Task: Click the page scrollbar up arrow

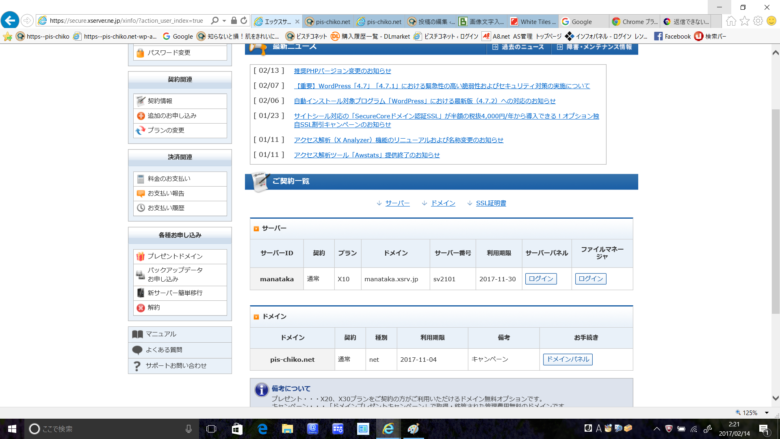Action: [x=775, y=52]
